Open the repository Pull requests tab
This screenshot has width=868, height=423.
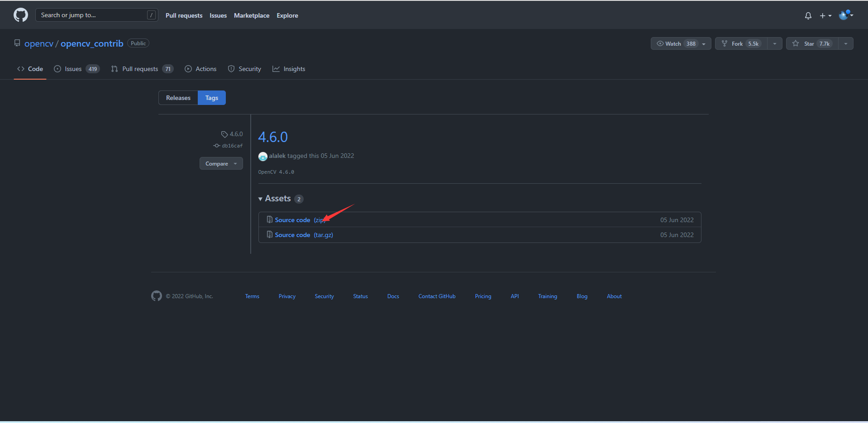[142, 69]
